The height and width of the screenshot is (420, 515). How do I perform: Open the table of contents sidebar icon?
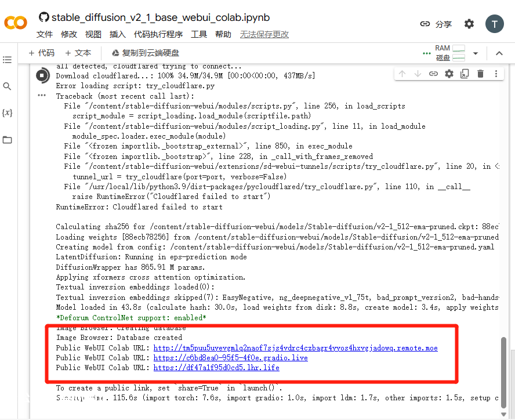click(7, 60)
